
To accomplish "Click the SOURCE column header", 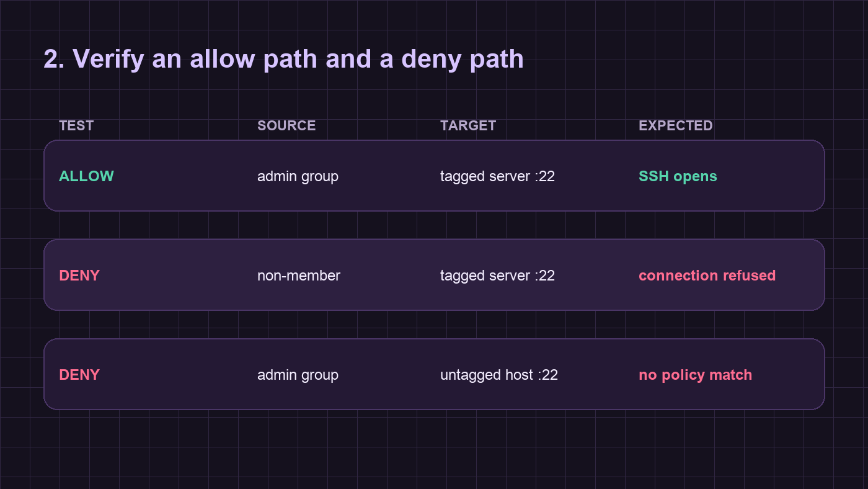I will 286,125.
